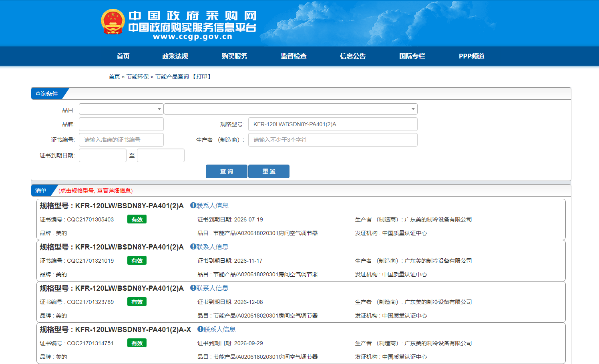Image resolution: width=599 pixels, height=364 pixels.
Task: Click expiry date text 2026-09-29
Action: pyautogui.click(x=248, y=343)
